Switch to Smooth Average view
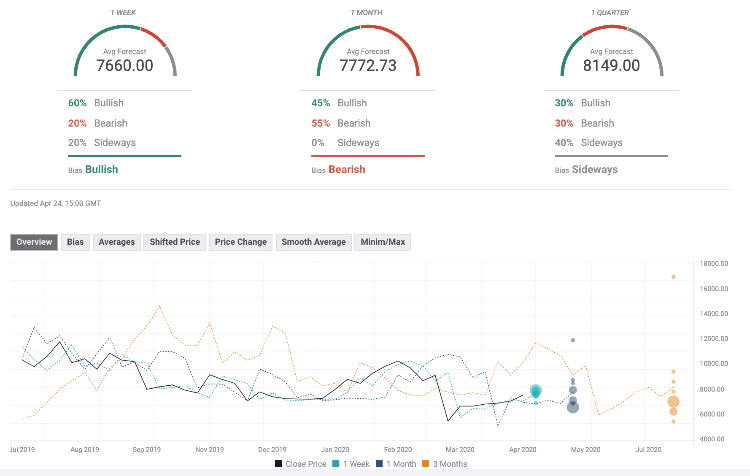Viewport: 750px width, 476px height. (x=313, y=242)
